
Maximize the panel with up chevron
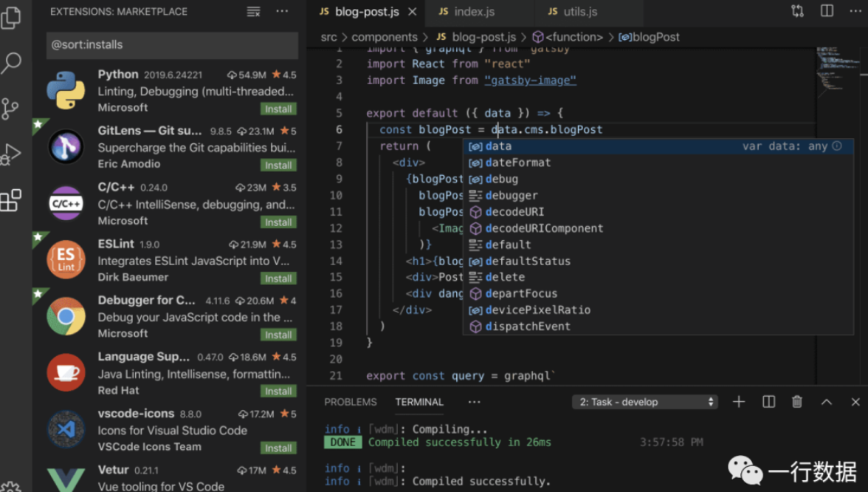827,402
